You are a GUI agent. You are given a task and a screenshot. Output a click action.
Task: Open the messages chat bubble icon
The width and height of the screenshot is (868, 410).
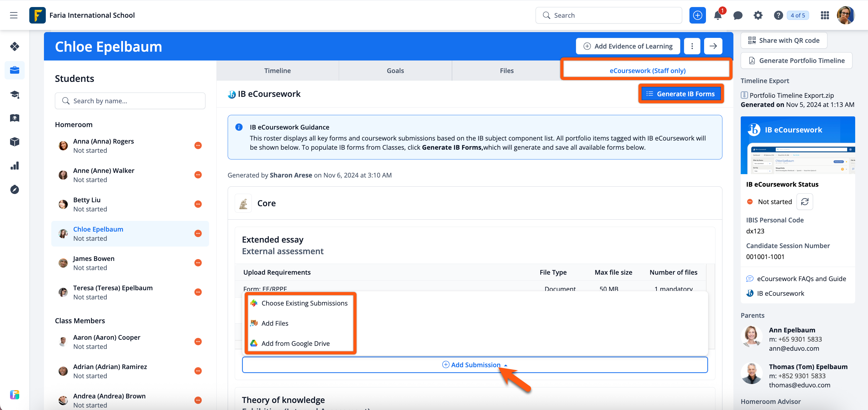point(738,16)
